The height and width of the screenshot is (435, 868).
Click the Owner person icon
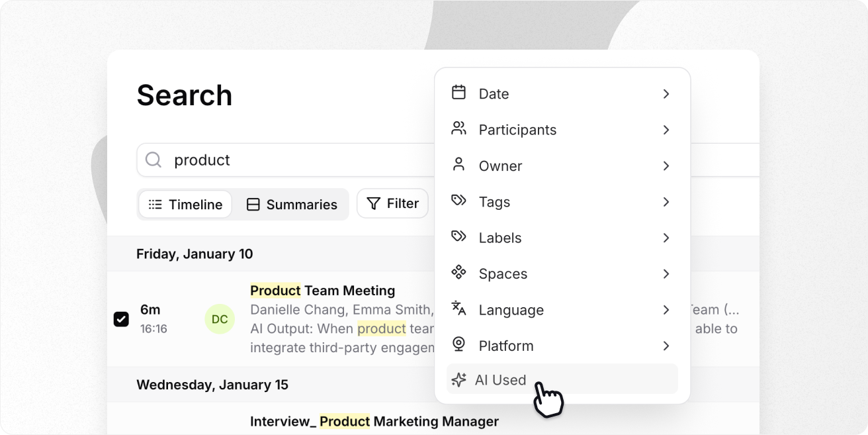[458, 165]
